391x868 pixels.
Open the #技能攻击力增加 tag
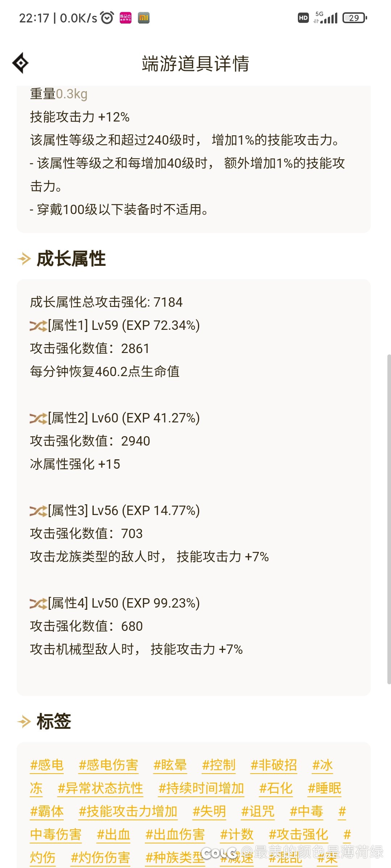128,812
